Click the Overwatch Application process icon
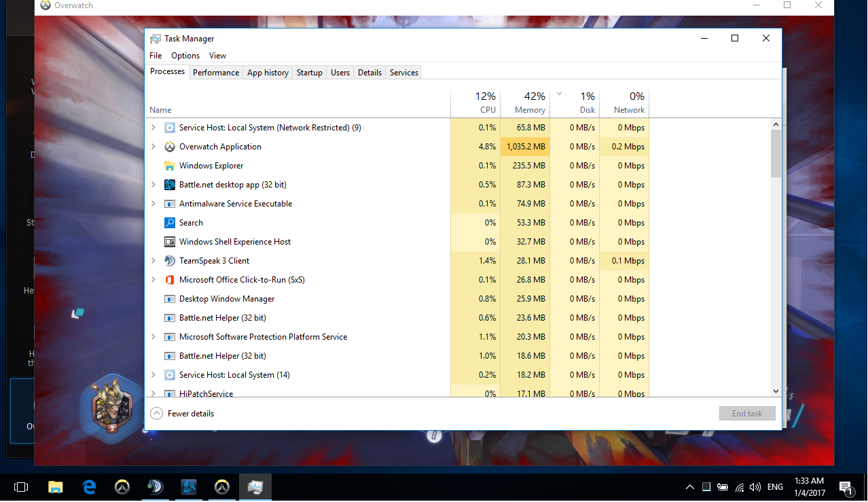 tap(170, 147)
